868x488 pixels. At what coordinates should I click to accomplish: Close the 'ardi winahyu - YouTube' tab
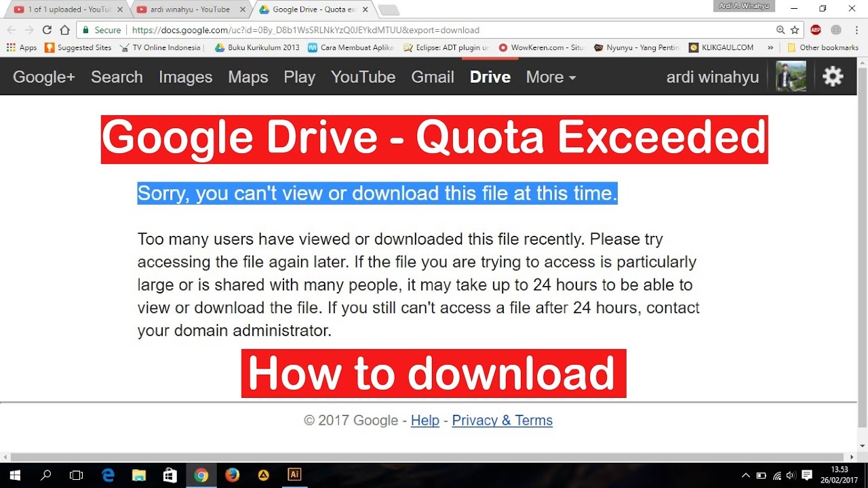[x=241, y=9]
